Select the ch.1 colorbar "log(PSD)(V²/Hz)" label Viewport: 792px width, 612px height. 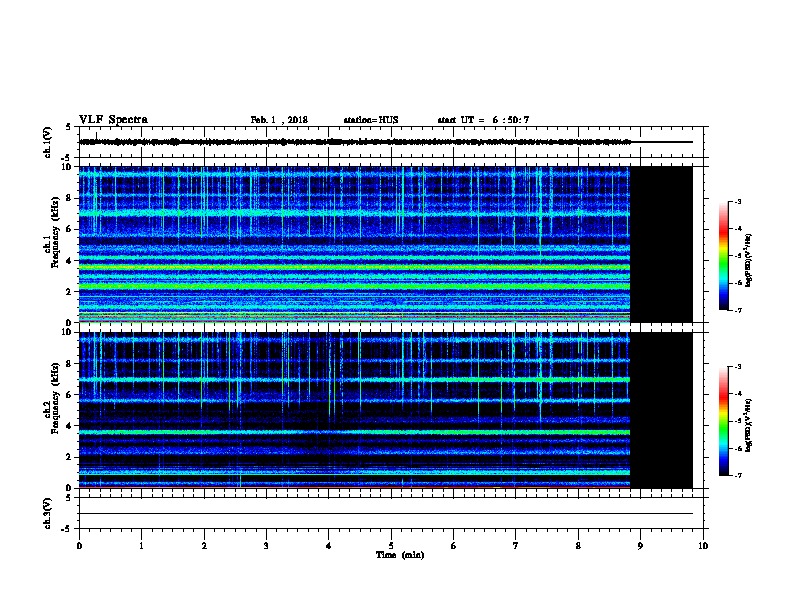point(749,260)
